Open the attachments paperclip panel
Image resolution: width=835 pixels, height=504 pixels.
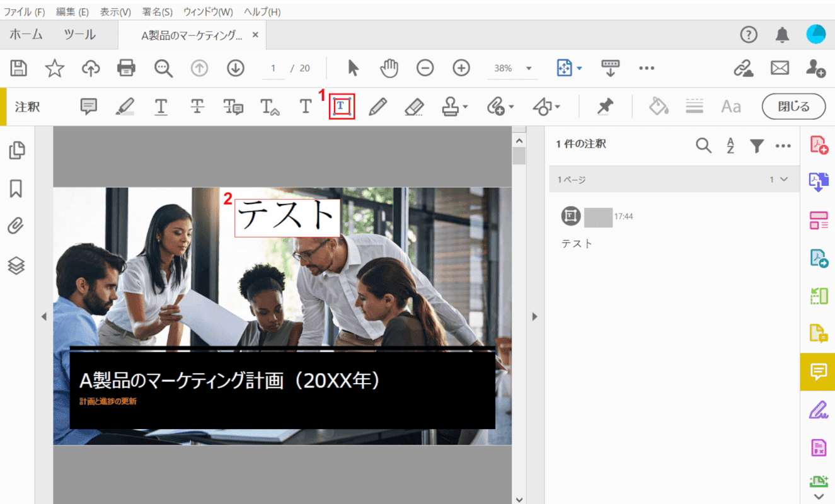tap(16, 226)
